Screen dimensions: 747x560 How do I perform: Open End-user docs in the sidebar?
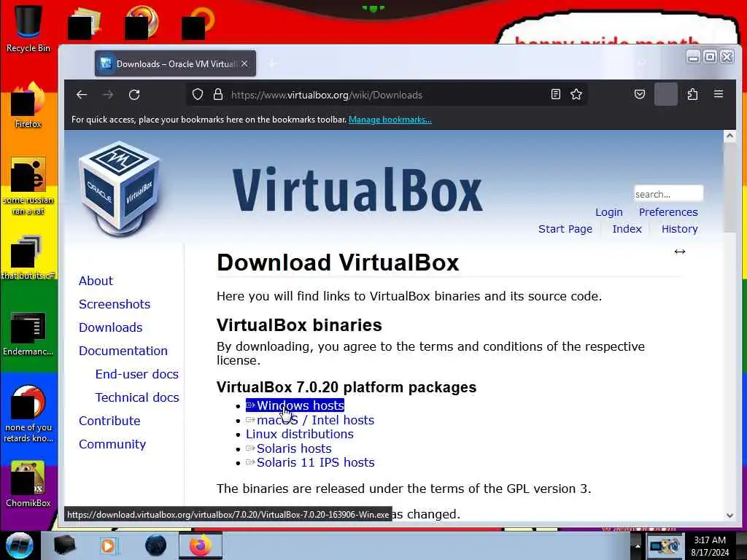136,374
